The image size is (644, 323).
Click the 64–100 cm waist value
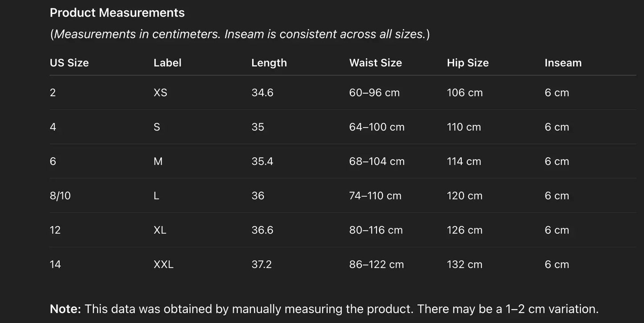coord(377,127)
